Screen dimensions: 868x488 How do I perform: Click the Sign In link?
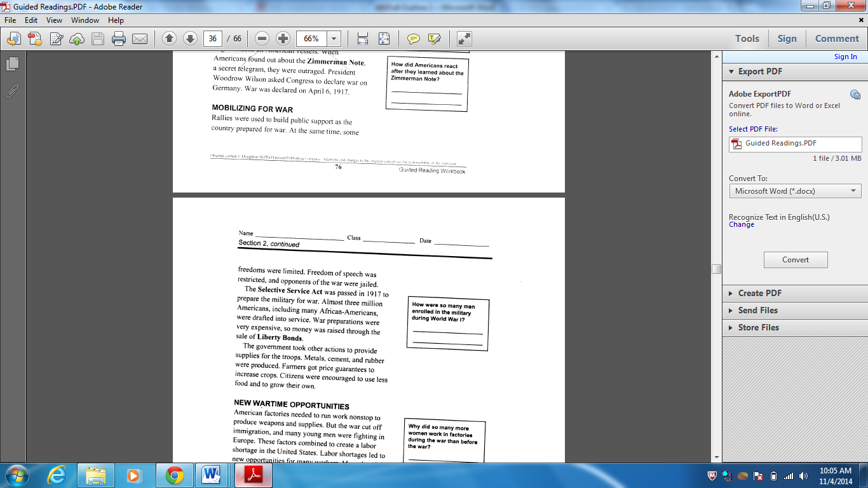(845, 57)
